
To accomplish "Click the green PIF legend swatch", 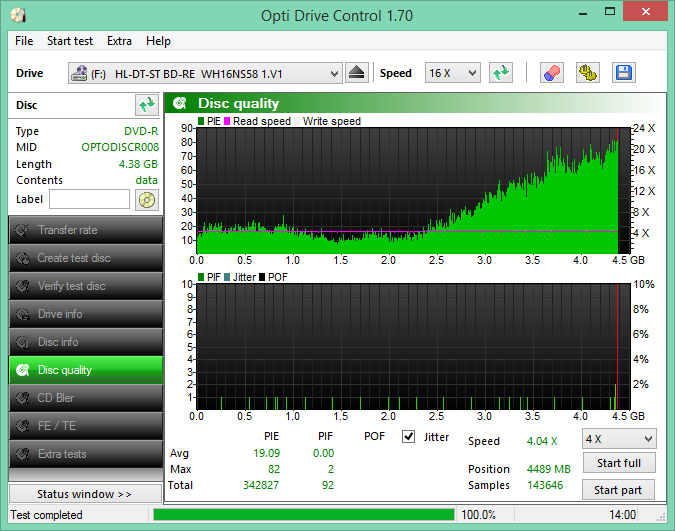I will click(x=201, y=277).
